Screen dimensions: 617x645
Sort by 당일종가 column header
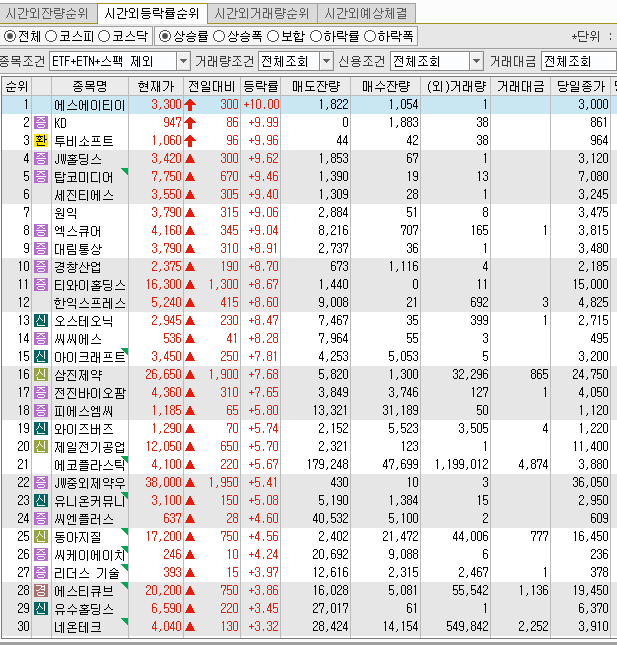[581, 86]
